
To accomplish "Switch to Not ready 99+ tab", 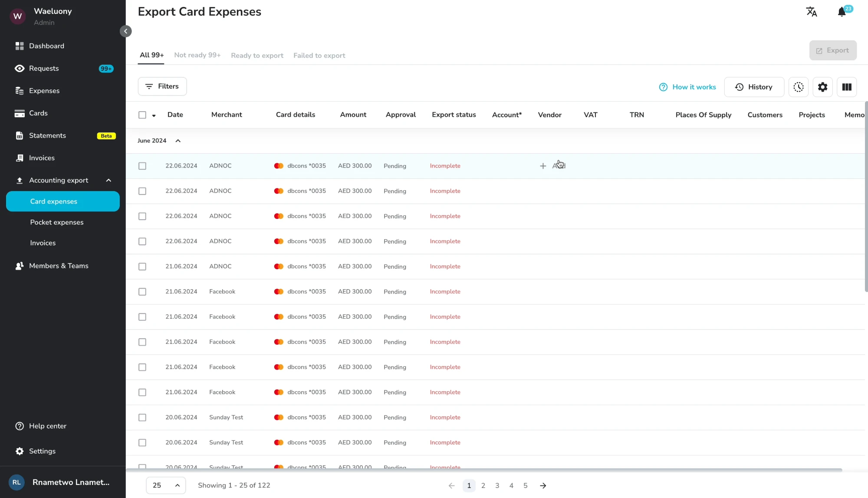I will click(x=197, y=55).
